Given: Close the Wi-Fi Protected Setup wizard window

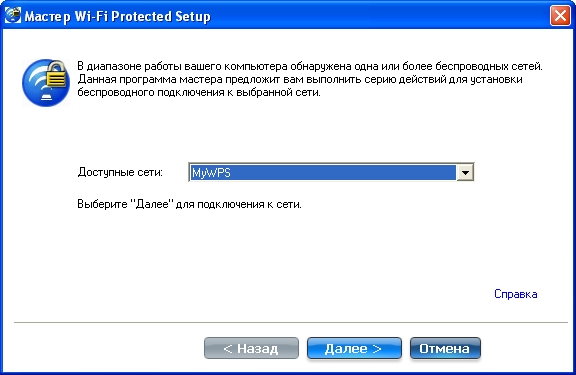Looking at the screenshot, I should 560,16.
